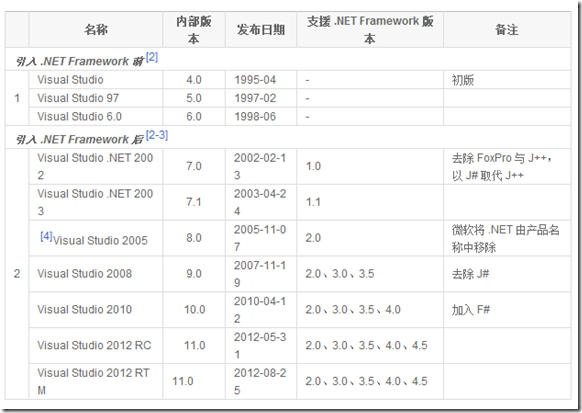The height and width of the screenshot is (413, 582).
Task: Follow the [4] footnote link
Action: click(x=46, y=236)
